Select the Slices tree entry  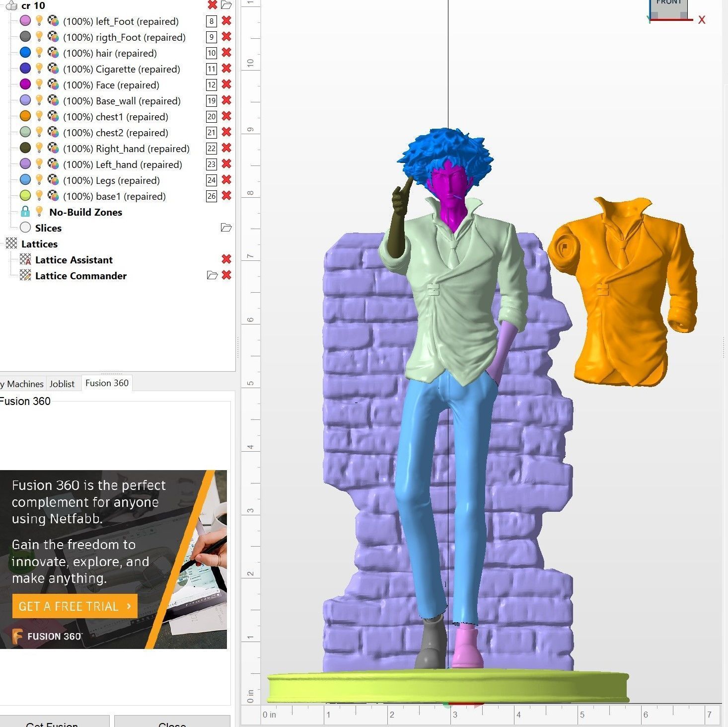coord(48,228)
